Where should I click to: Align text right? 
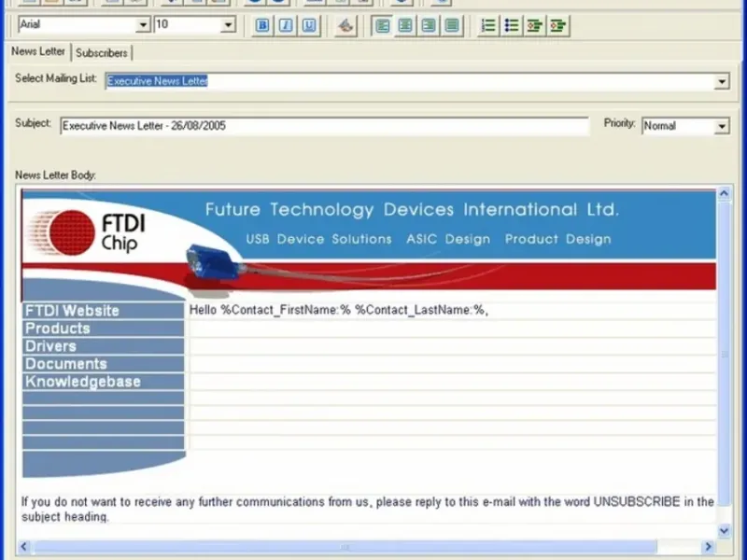point(429,25)
